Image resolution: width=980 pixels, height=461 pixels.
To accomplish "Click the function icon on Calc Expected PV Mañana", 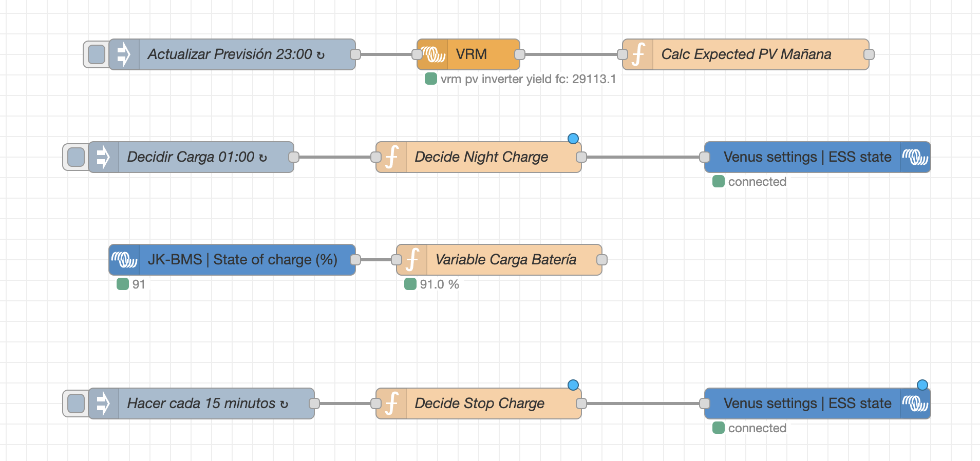I will (x=638, y=54).
